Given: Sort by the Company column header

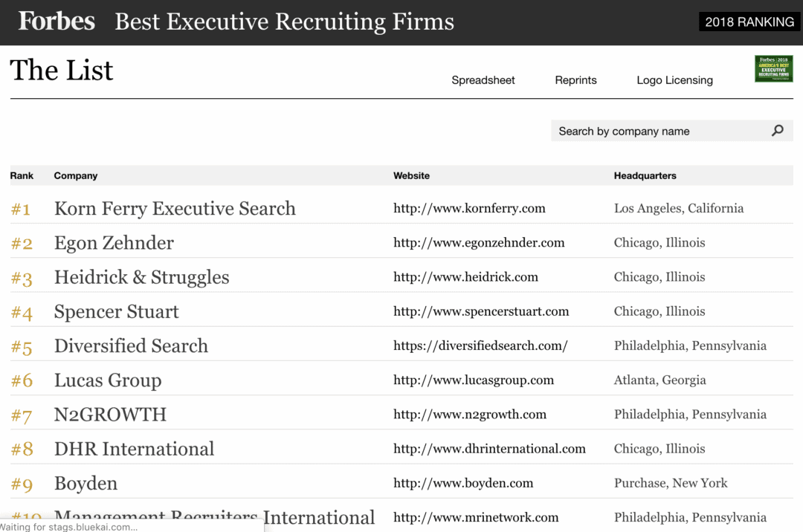Looking at the screenshot, I should click(x=75, y=175).
